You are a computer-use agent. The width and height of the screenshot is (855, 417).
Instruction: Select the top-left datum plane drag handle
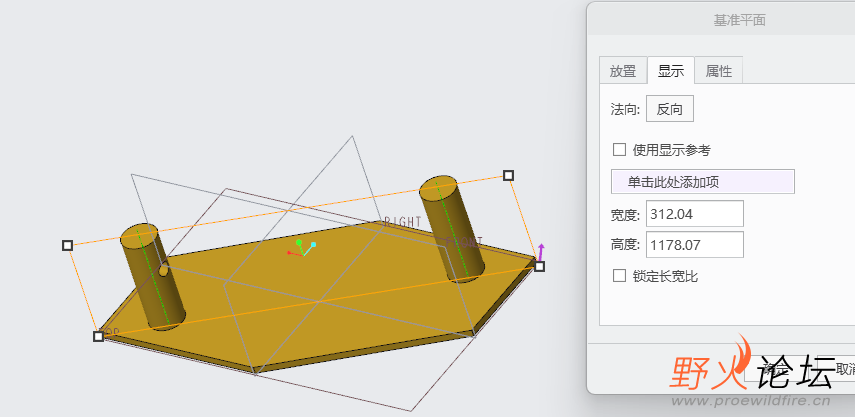tap(67, 245)
